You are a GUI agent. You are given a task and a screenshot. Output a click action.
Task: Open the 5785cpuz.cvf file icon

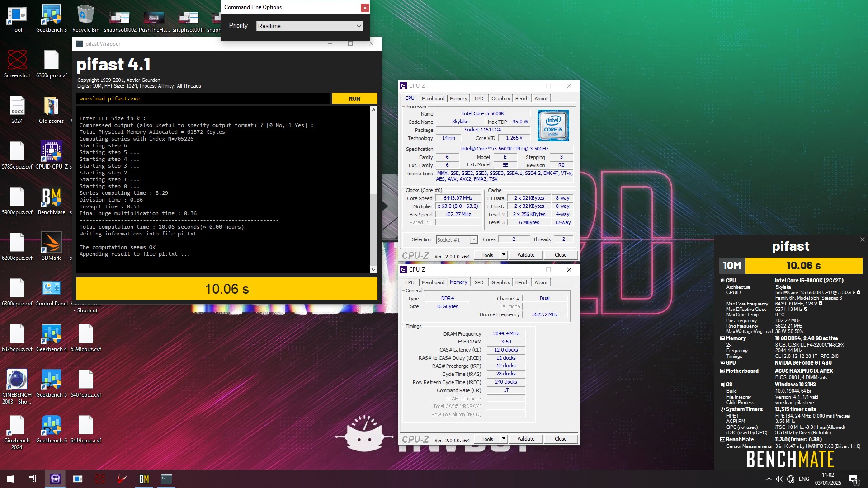[17, 155]
